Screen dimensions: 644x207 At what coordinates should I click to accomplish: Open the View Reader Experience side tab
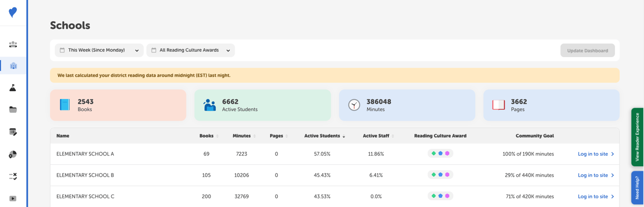click(x=637, y=137)
